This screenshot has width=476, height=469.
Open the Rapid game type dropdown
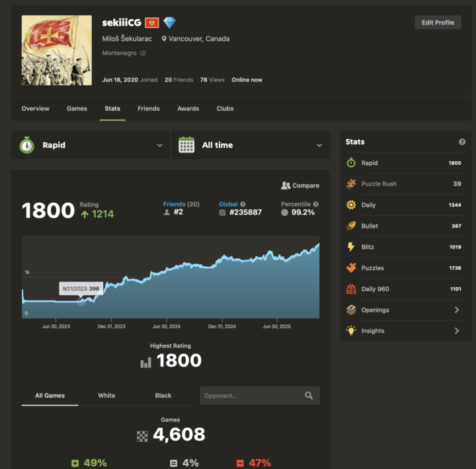[91, 145]
